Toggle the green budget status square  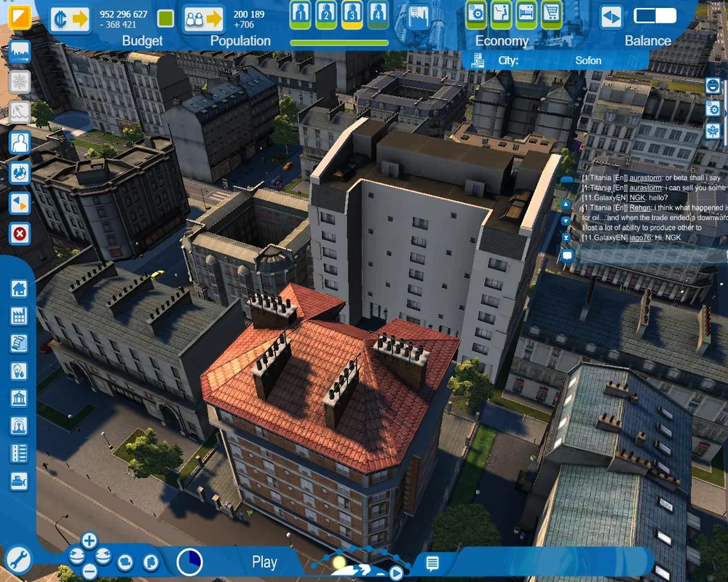(x=165, y=19)
